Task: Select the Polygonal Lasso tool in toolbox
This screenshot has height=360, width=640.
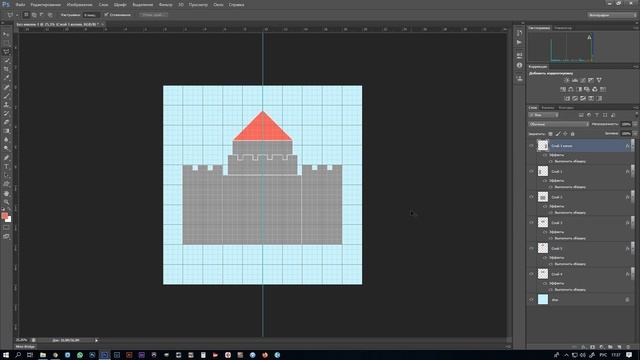Action: 6,52
